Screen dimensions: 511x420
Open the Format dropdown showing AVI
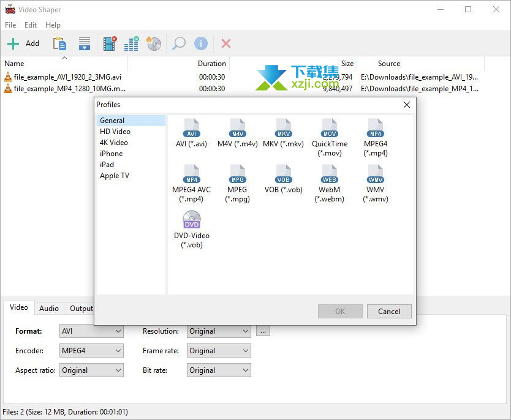(91, 331)
